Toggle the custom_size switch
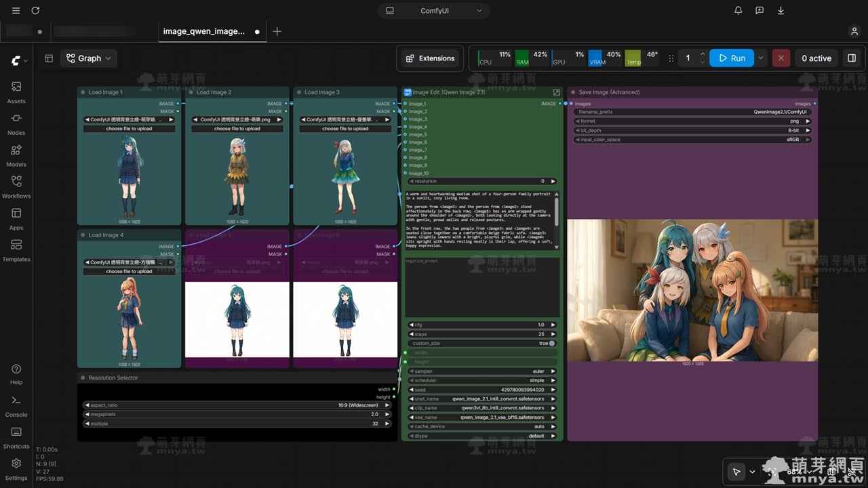The width and height of the screenshot is (868, 488). pos(552,344)
